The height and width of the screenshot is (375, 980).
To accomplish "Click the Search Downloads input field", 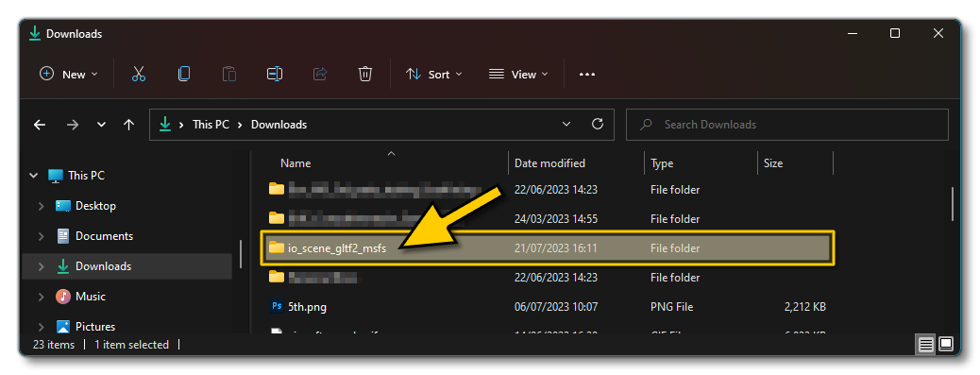I will coord(787,125).
